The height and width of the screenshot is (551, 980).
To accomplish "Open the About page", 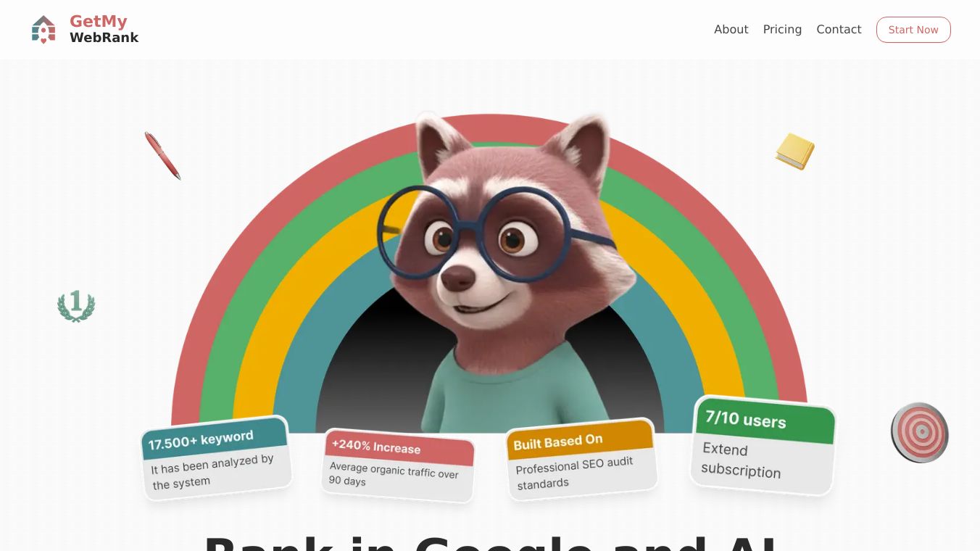I will tap(731, 30).
